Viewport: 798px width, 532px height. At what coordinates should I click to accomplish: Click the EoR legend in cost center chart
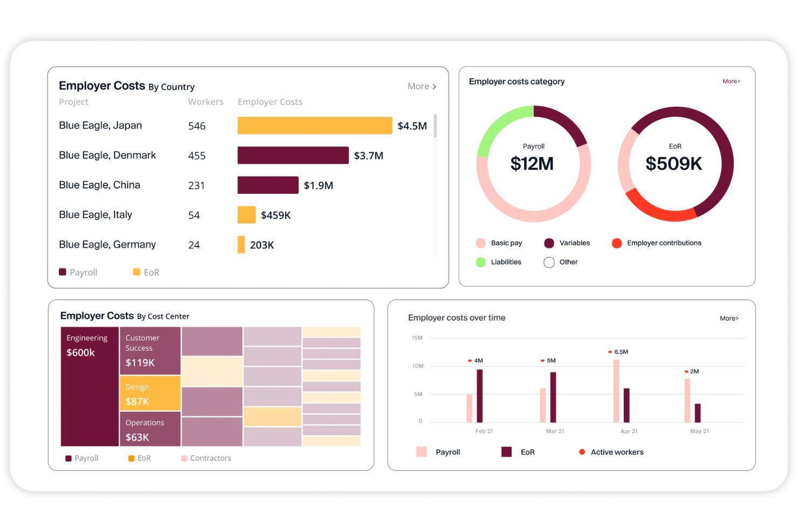(x=139, y=458)
